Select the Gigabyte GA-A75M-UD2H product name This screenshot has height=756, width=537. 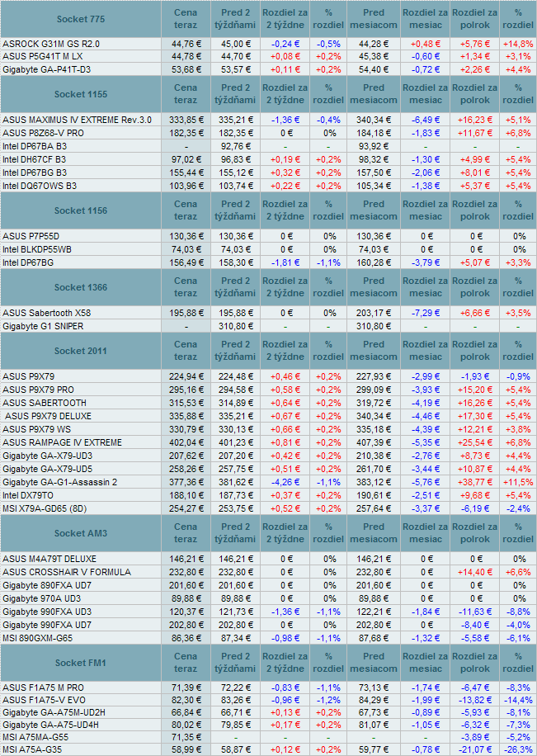click(x=54, y=712)
